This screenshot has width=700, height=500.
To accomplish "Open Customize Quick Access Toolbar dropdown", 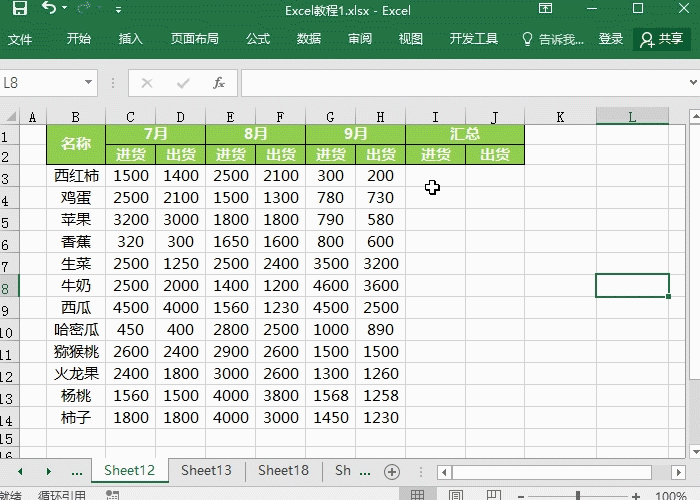I will point(119,10).
